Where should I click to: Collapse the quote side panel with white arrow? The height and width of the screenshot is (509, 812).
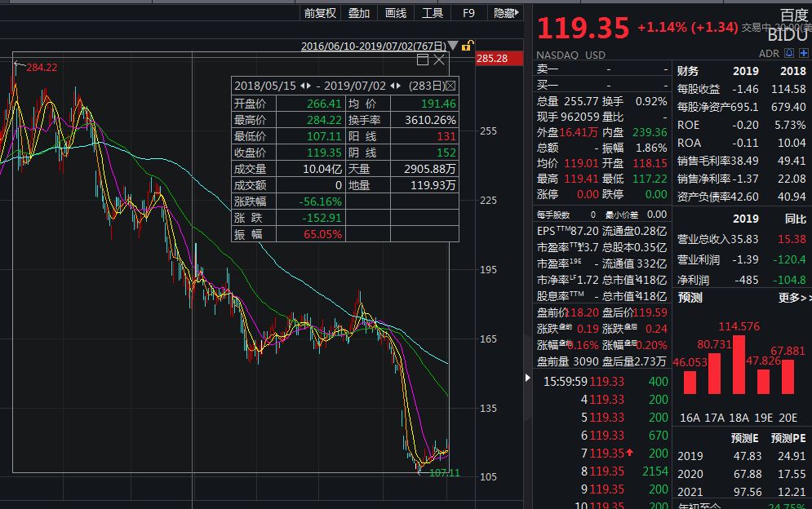527,378
